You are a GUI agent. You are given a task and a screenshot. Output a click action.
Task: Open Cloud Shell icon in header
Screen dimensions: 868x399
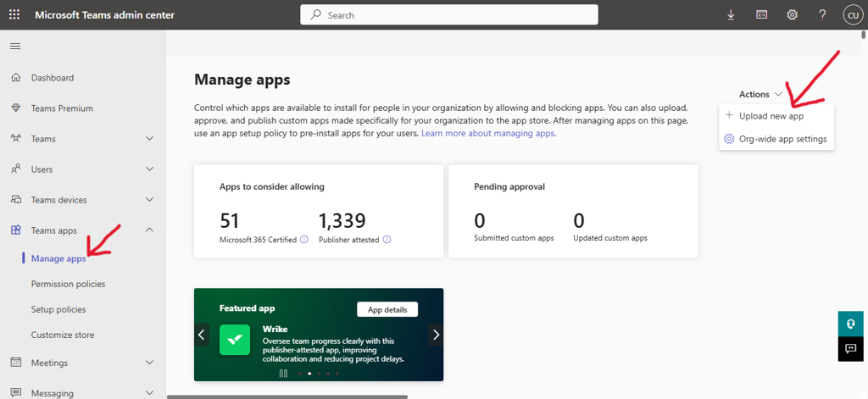tap(762, 15)
